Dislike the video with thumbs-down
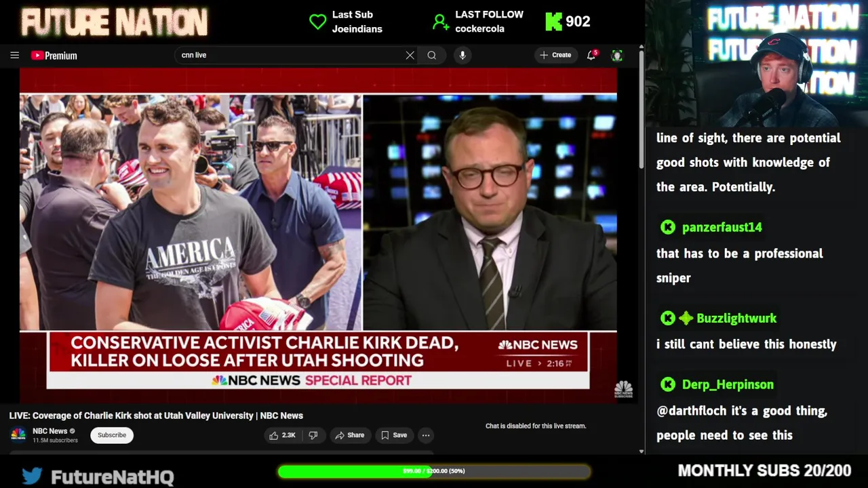 point(313,435)
